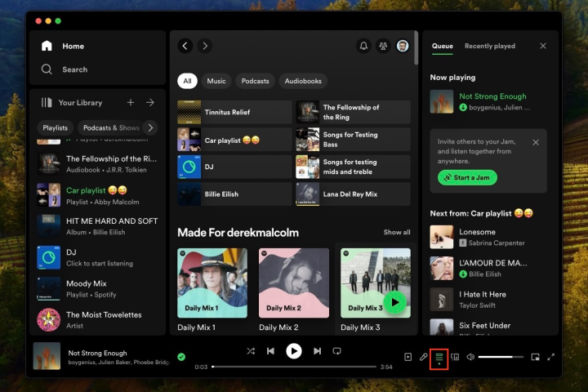Image resolution: width=588 pixels, height=392 pixels.
Task: Collapse Your Library with its icon
Action: pyautogui.click(x=47, y=103)
